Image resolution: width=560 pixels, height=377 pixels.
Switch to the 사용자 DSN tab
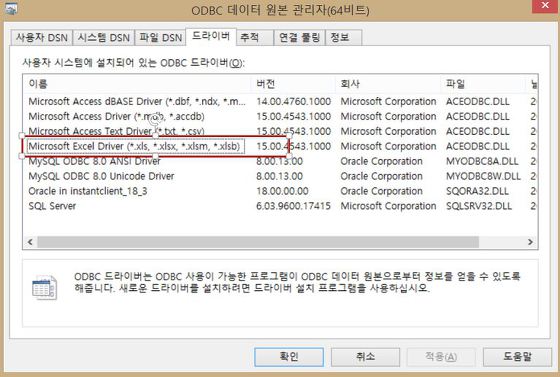[x=41, y=37]
